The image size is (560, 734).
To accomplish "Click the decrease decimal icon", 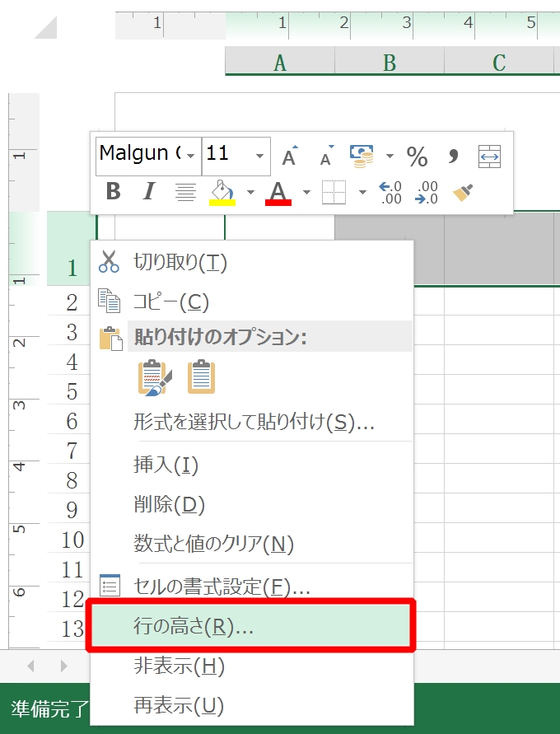I will [x=427, y=192].
